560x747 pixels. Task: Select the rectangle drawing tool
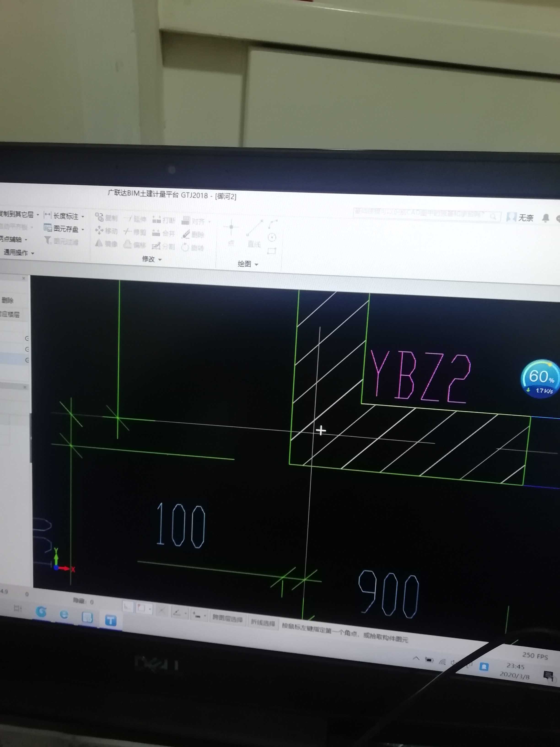(x=272, y=251)
